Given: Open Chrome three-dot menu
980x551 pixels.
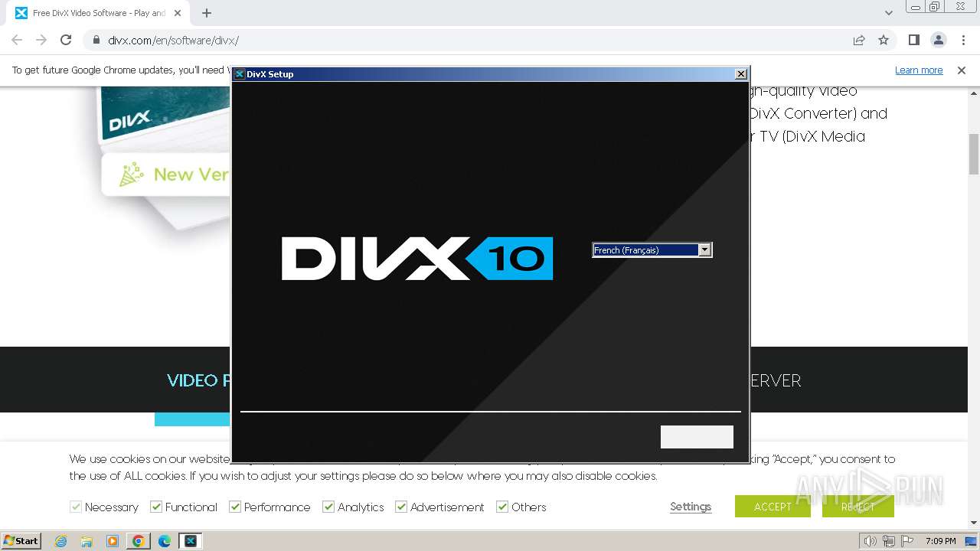Looking at the screenshot, I should coord(962,40).
